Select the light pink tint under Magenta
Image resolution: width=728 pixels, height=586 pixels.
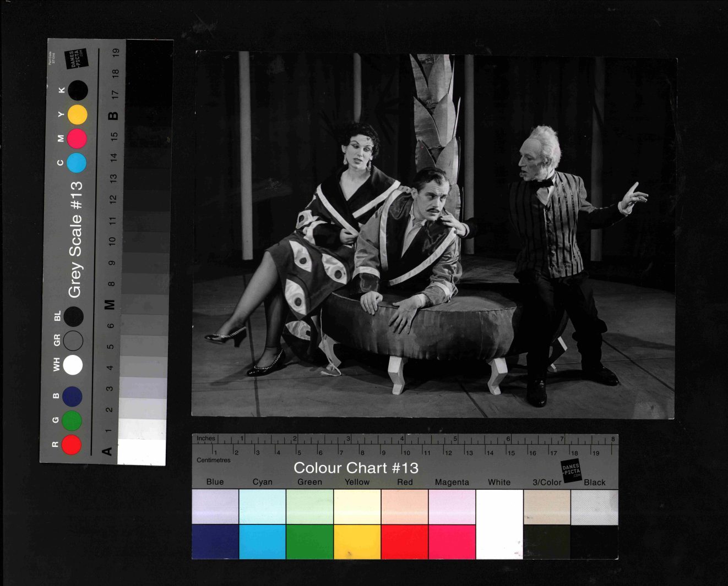[452, 507]
